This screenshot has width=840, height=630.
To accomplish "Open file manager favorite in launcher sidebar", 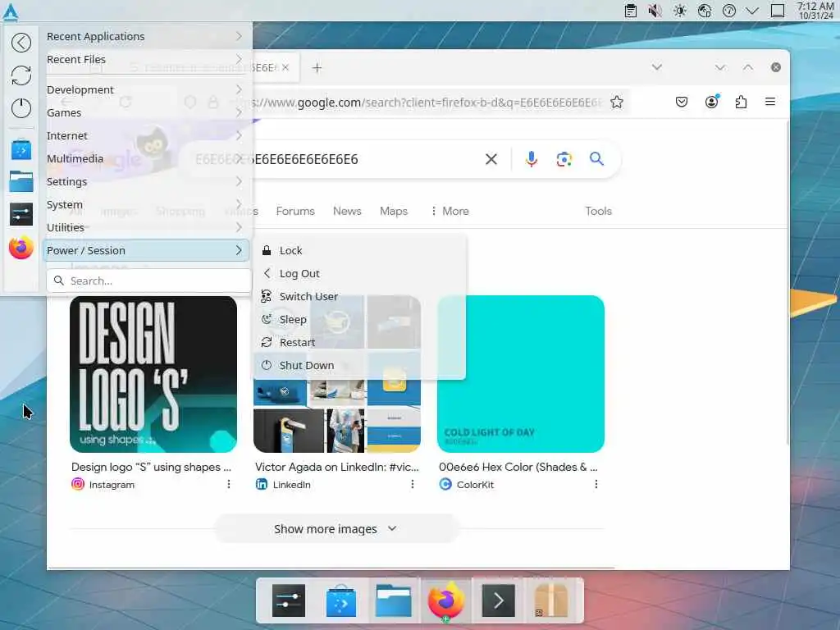I will pos(21,181).
